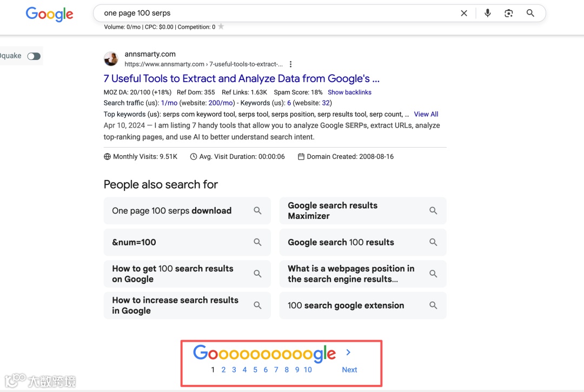Click the Spam Score: 18% metric
The width and height of the screenshot is (584, 392).
coord(298,92)
